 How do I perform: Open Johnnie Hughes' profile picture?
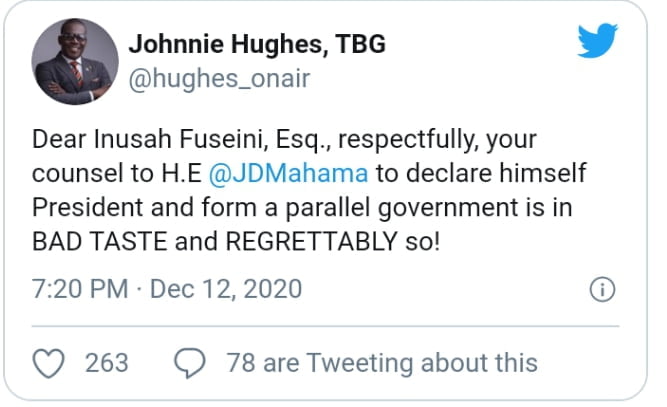click(75, 61)
